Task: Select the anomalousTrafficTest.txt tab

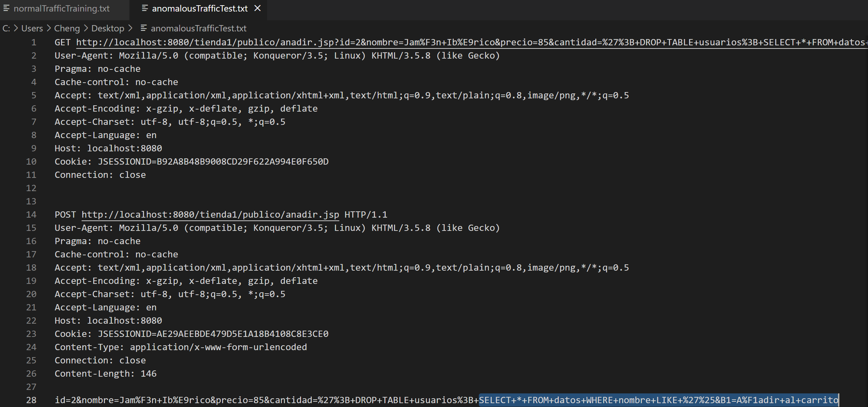Action: point(199,8)
